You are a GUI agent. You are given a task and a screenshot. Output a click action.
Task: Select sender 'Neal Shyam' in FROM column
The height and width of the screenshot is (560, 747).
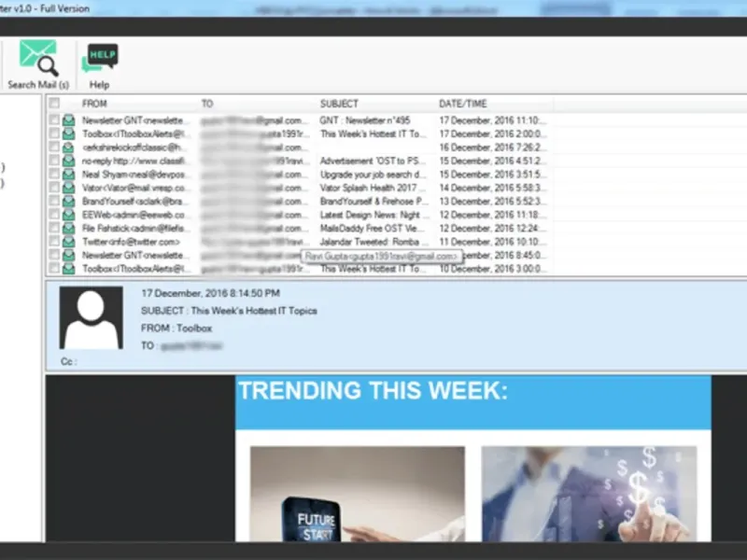click(x=133, y=175)
